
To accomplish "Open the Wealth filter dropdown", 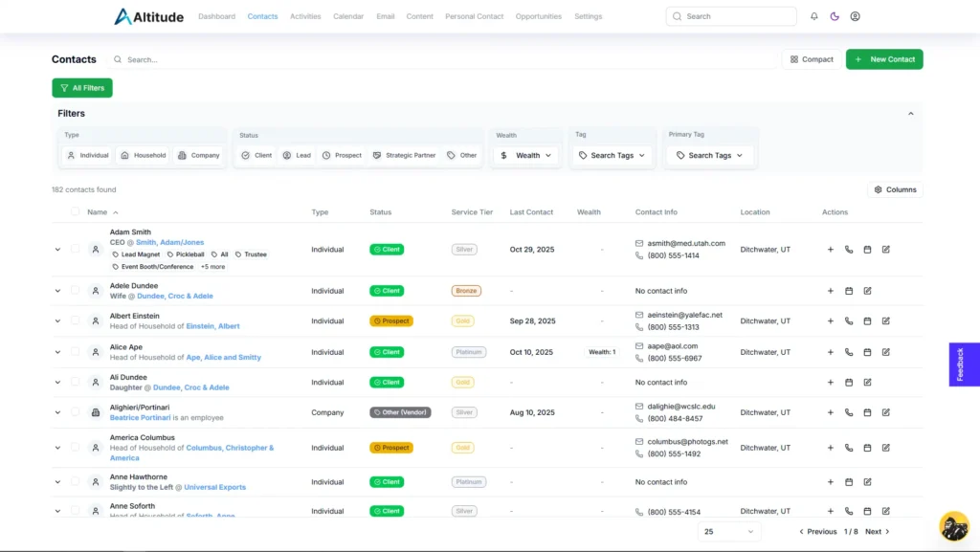I will pos(526,155).
